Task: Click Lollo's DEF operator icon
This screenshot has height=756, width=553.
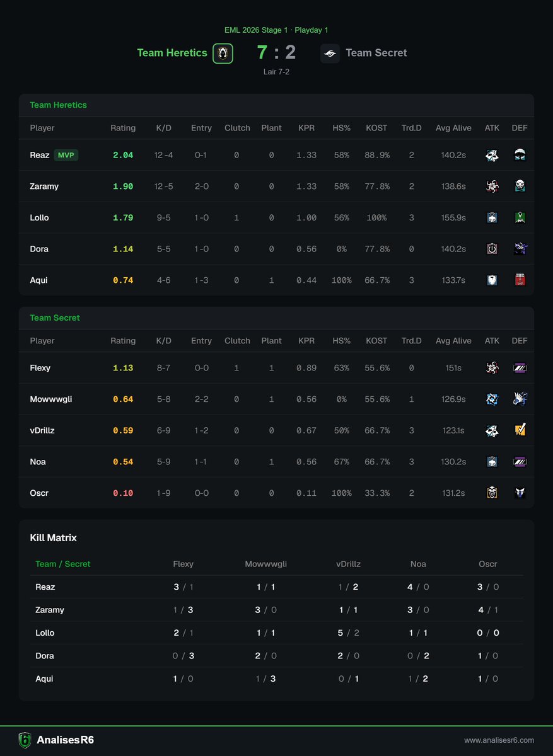Action: click(x=520, y=217)
